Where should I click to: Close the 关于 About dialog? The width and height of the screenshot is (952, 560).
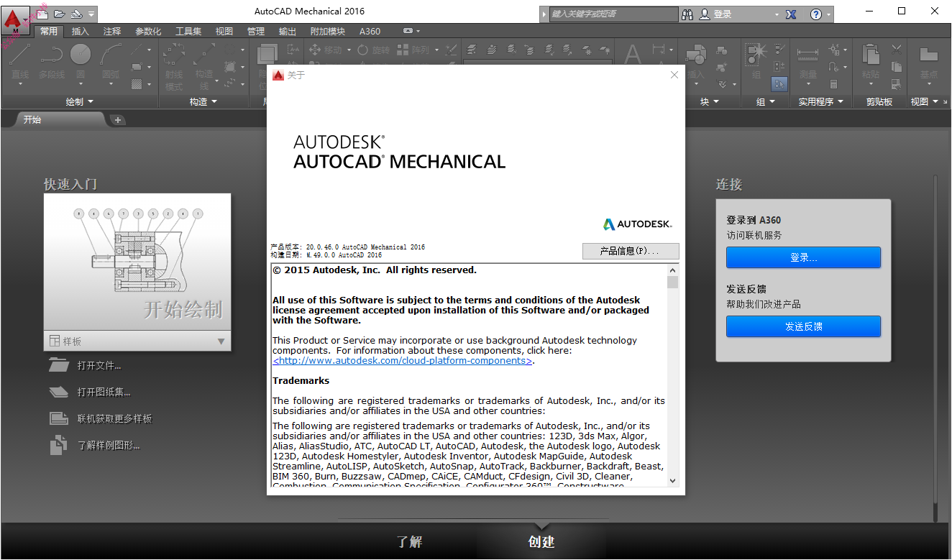point(674,75)
